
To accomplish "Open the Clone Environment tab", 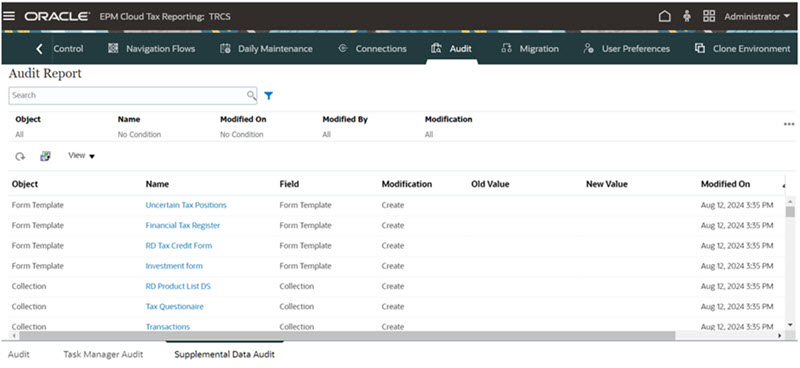I will point(752,49).
